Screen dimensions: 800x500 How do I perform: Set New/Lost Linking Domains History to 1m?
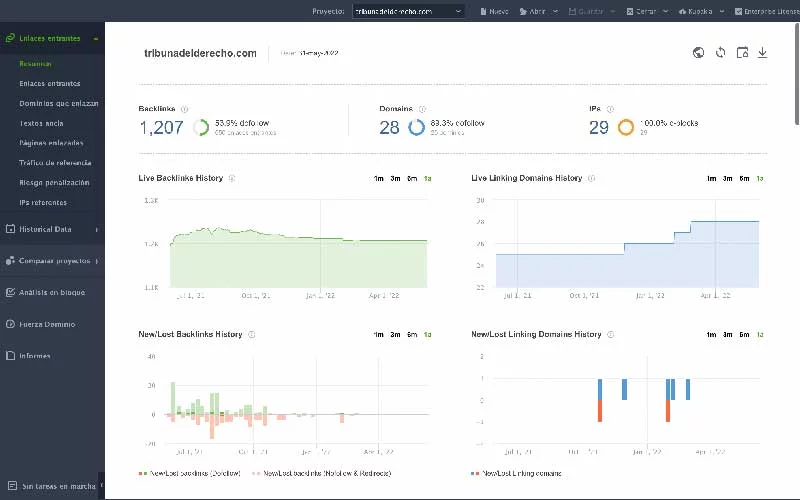pos(711,335)
